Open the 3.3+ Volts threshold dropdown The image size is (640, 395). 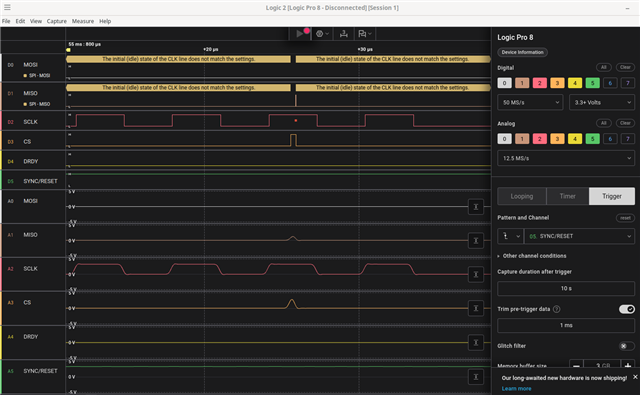602,102
